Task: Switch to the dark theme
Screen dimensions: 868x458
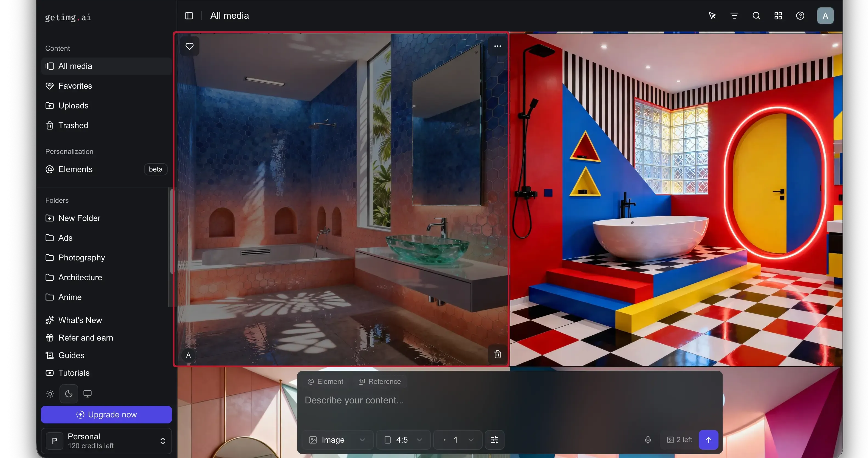Action: [69, 394]
